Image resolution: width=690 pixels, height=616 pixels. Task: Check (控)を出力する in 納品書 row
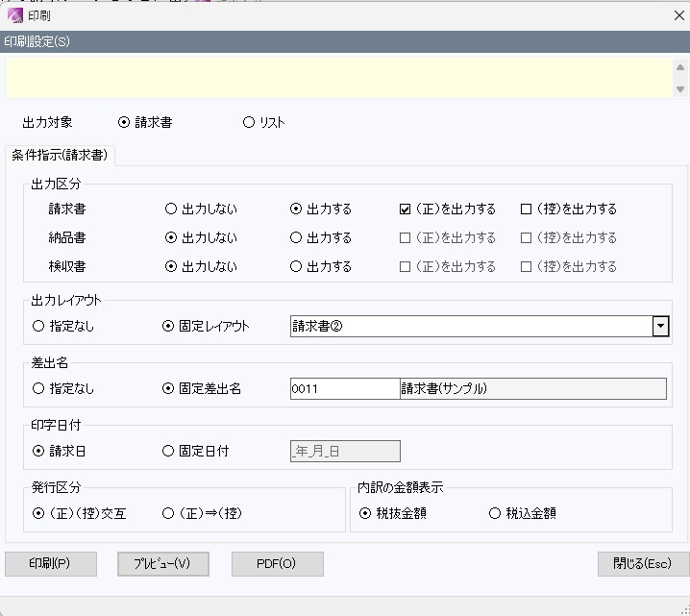569,237
